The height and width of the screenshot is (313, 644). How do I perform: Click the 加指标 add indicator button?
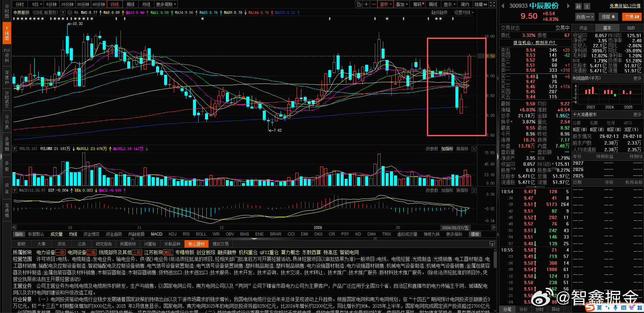(447, 149)
